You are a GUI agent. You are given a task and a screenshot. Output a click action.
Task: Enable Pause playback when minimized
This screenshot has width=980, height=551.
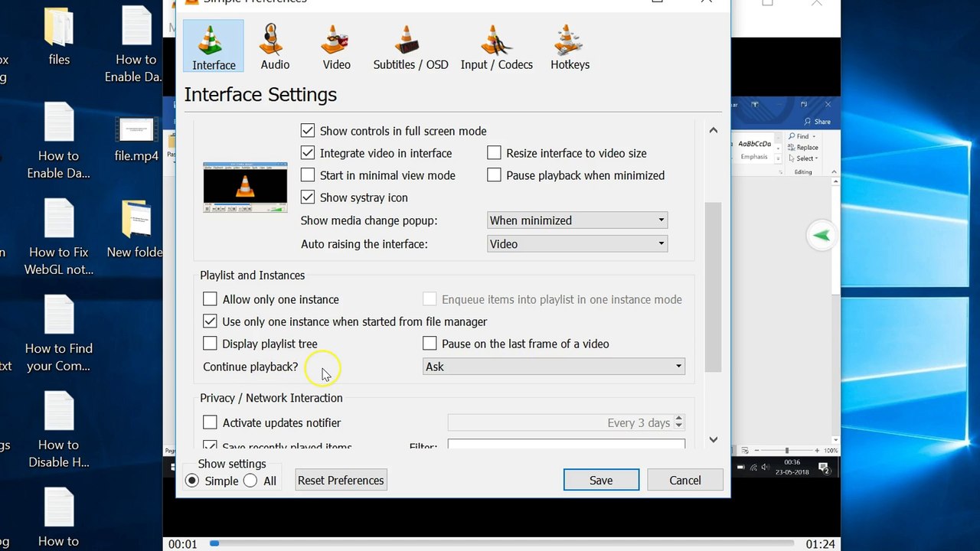(x=494, y=175)
